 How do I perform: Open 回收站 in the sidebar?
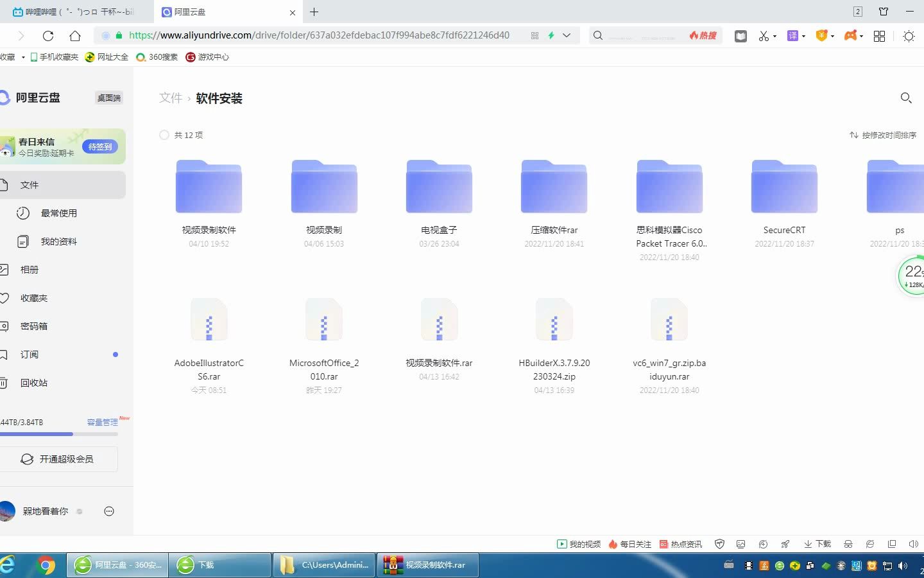(x=62, y=383)
